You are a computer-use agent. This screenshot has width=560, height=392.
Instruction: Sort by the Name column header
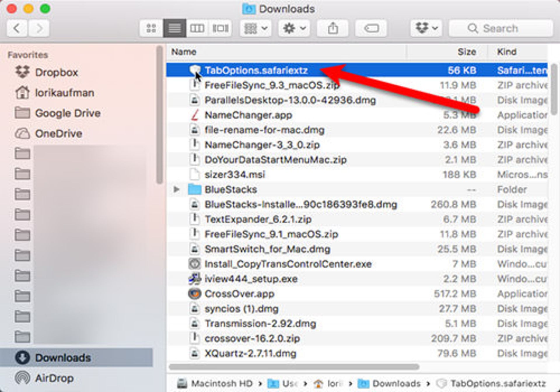click(x=184, y=52)
